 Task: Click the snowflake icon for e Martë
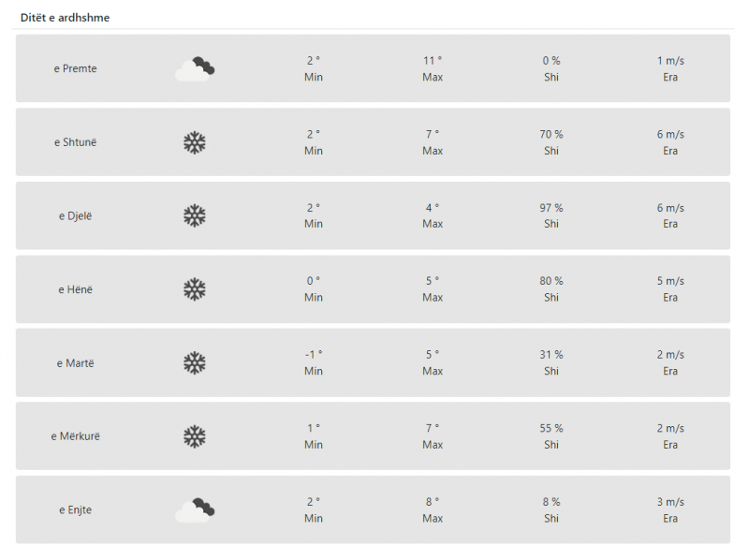point(195,363)
